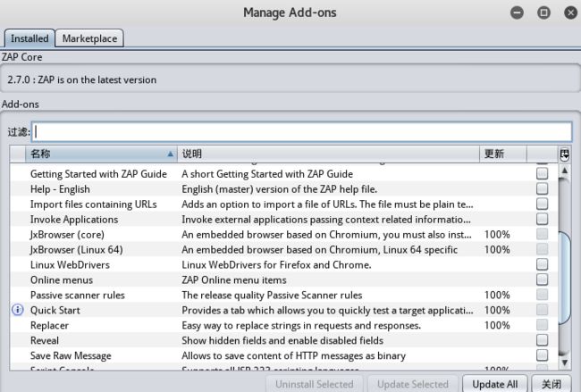This screenshot has height=392, width=581.
Task: Click the Update Selected button
Action: point(412,384)
